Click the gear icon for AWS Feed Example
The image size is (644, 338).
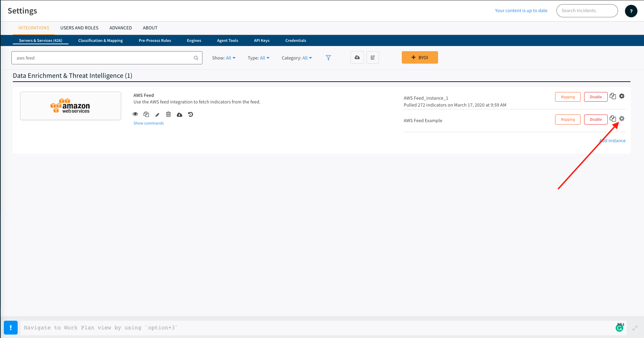tap(622, 119)
